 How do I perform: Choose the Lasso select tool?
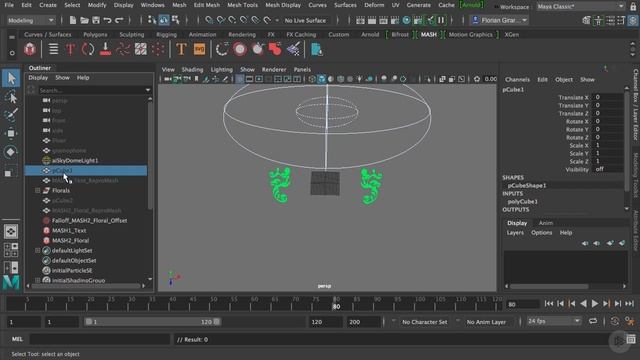tap(11, 97)
